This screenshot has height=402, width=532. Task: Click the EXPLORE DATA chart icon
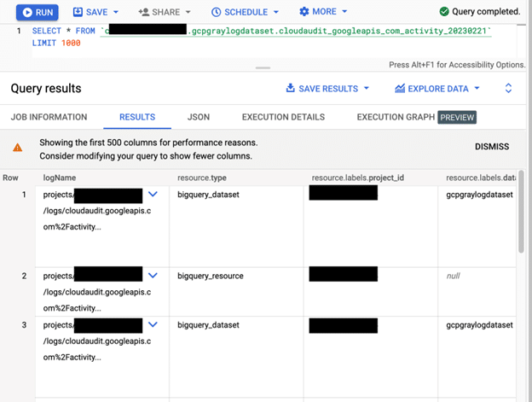400,88
